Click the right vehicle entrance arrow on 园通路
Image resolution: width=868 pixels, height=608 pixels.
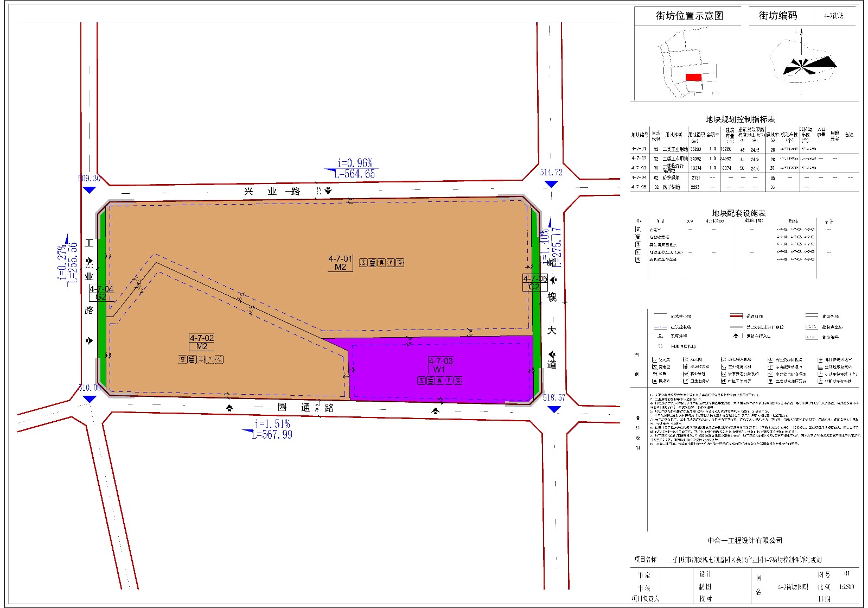pos(436,411)
